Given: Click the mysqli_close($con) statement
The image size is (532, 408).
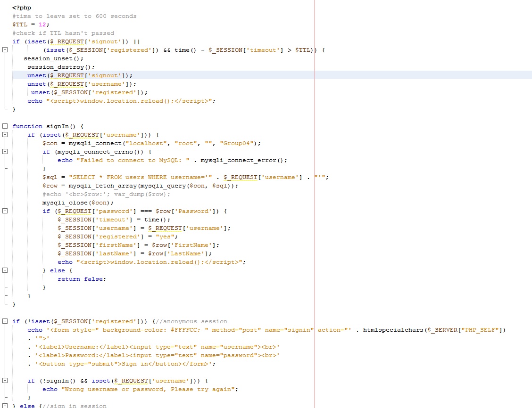Looking at the screenshot, I should click(x=78, y=203).
